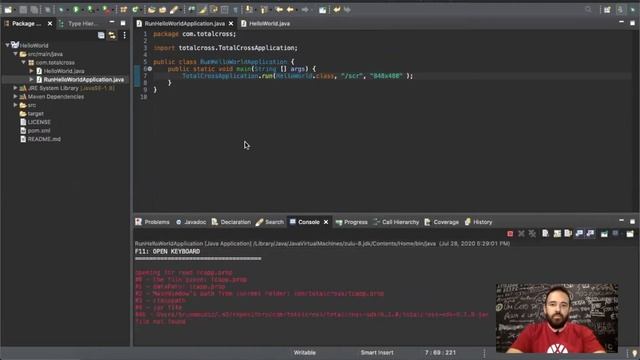This screenshot has height=360, width=640.
Task: Toggle Block Selection mode
Action: (x=224, y=9)
